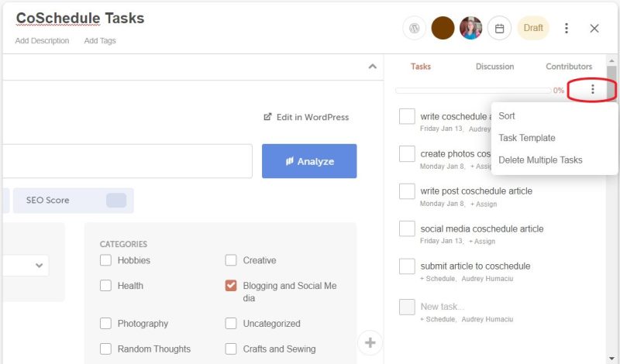Click 'write post coschedule article' task title
The height and width of the screenshot is (364, 620).
coord(476,191)
